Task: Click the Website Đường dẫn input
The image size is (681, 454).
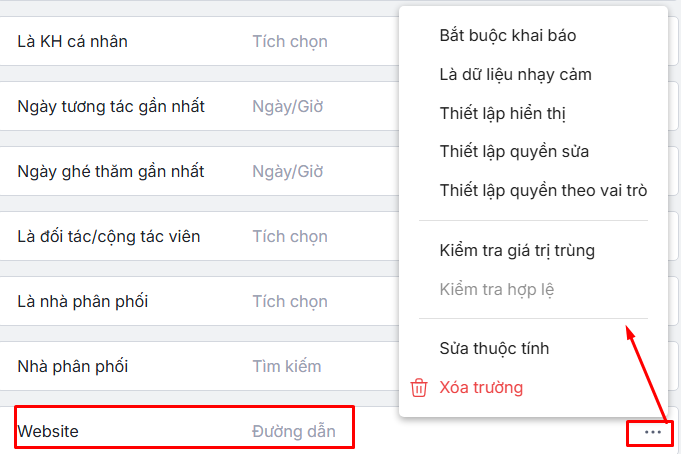Action: coord(293,432)
